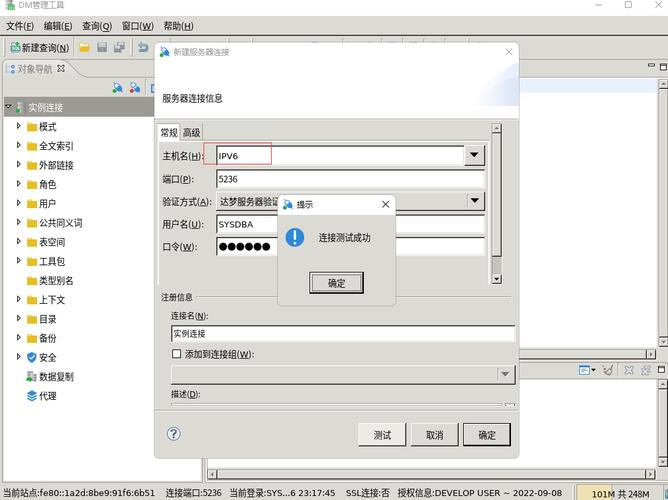This screenshot has width=668, height=500.
Task: Open the 主机名 dropdown arrow
Action: click(x=474, y=155)
